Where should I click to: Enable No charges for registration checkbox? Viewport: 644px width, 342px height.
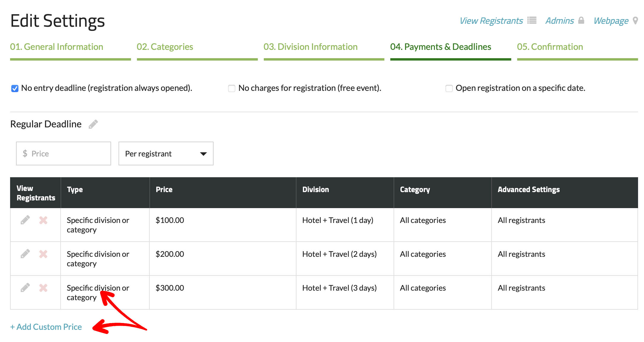click(232, 88)
